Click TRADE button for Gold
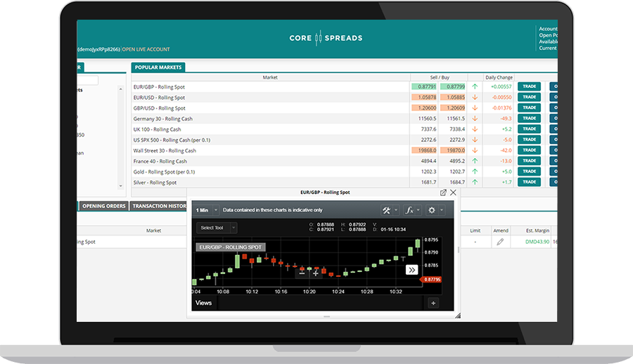Viewport: 633px width, 364px height. [x=529, y=171]
